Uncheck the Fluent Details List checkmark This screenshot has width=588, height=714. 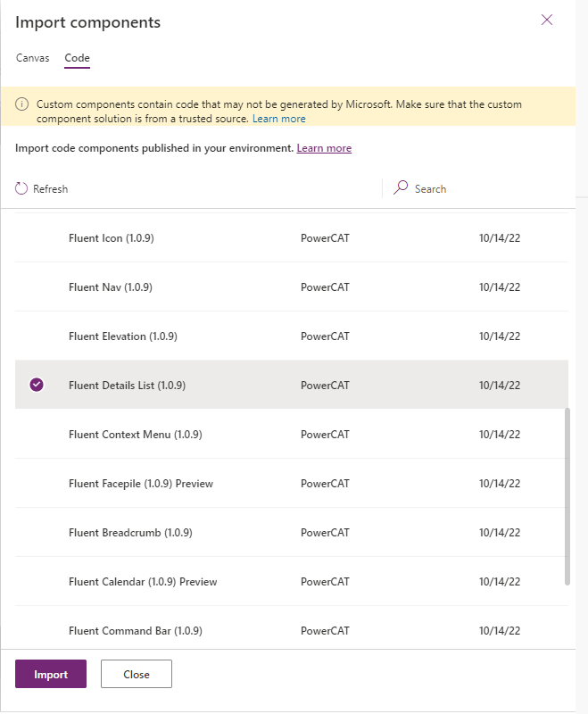pyautogui.click(x=37, y=385)
